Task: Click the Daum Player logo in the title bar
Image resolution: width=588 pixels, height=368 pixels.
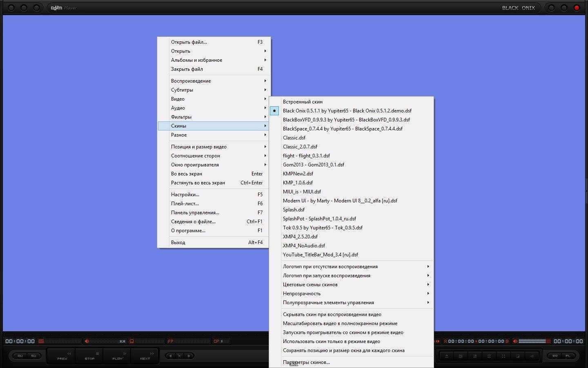Action: pos(64,8)
